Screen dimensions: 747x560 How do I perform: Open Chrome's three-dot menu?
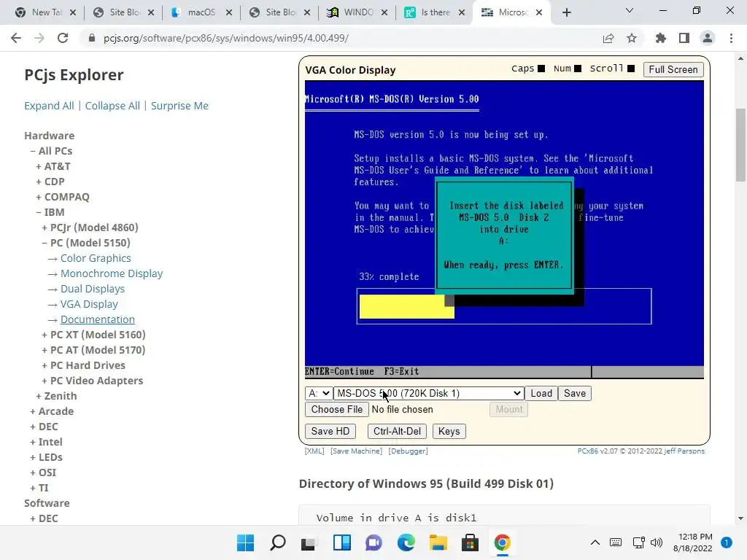pyautogui.click(x=731, y=38)
